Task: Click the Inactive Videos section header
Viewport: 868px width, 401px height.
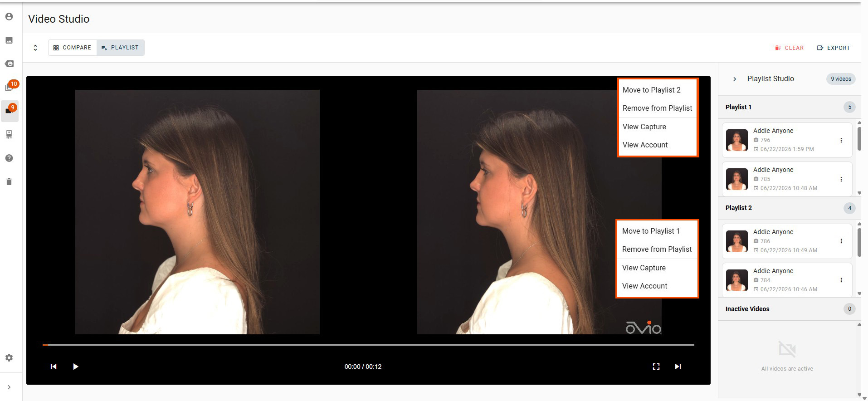Action: click(790, 309)
